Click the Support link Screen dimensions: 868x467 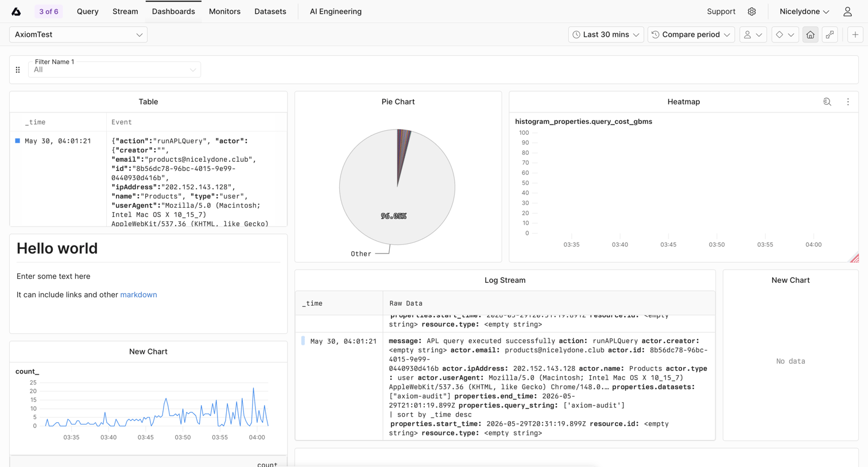click(x=721, y=11)
